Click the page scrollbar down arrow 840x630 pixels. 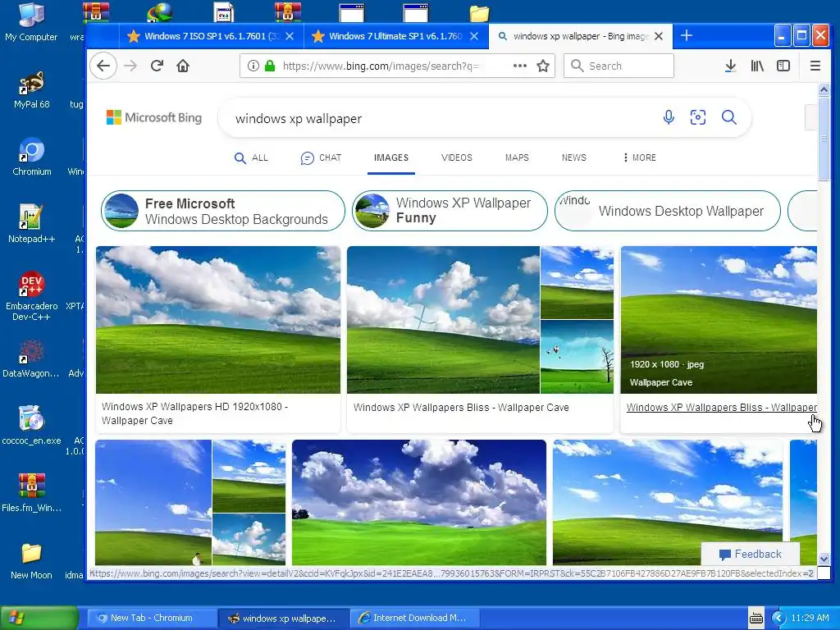coord(824,559)
